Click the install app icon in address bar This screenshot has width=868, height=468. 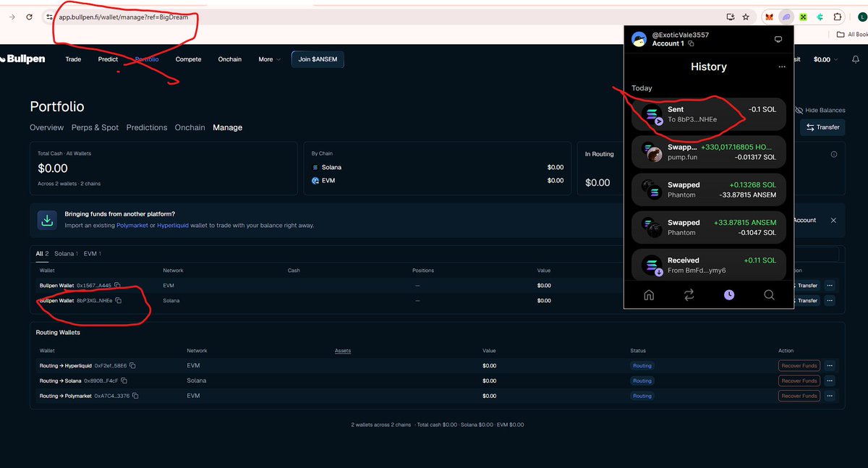tap(731, 17)
